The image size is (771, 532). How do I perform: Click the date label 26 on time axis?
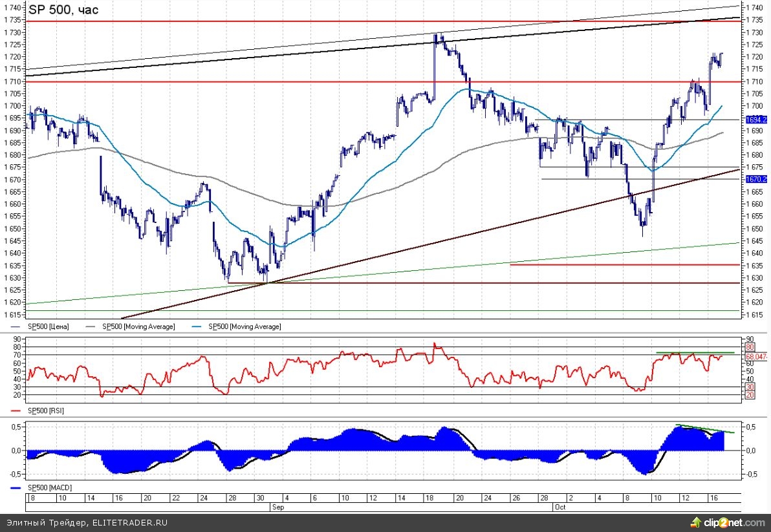coord(516,498)
